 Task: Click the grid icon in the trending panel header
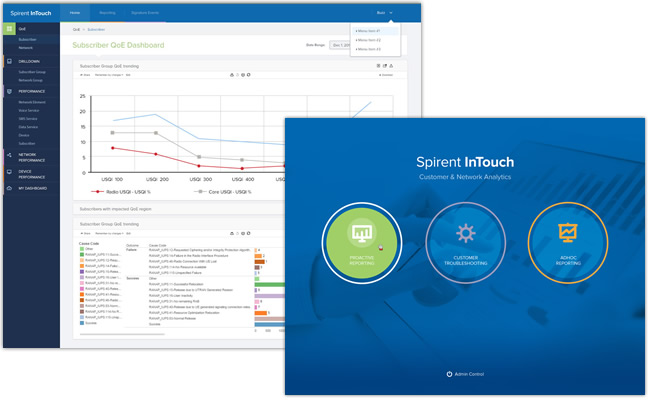pos(378,65)
